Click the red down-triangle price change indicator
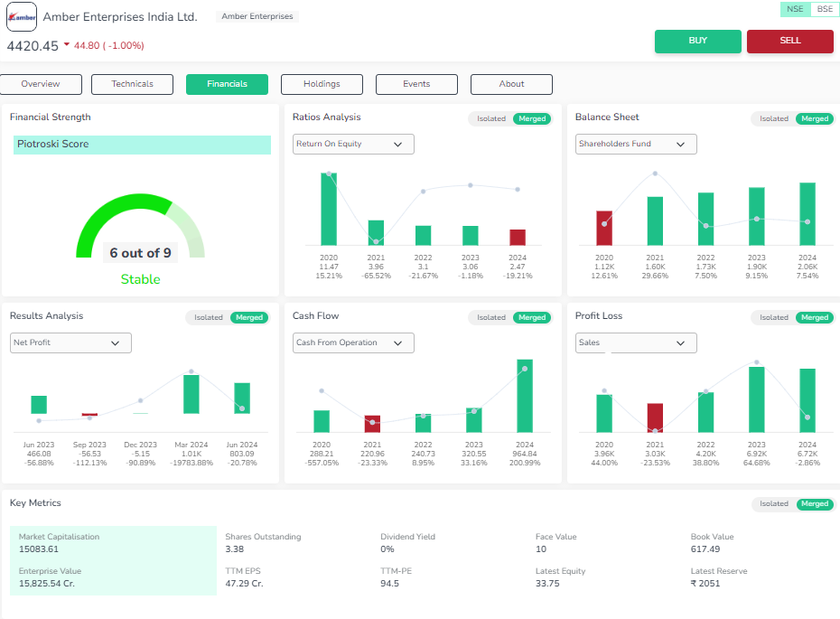 coord(67,44)
